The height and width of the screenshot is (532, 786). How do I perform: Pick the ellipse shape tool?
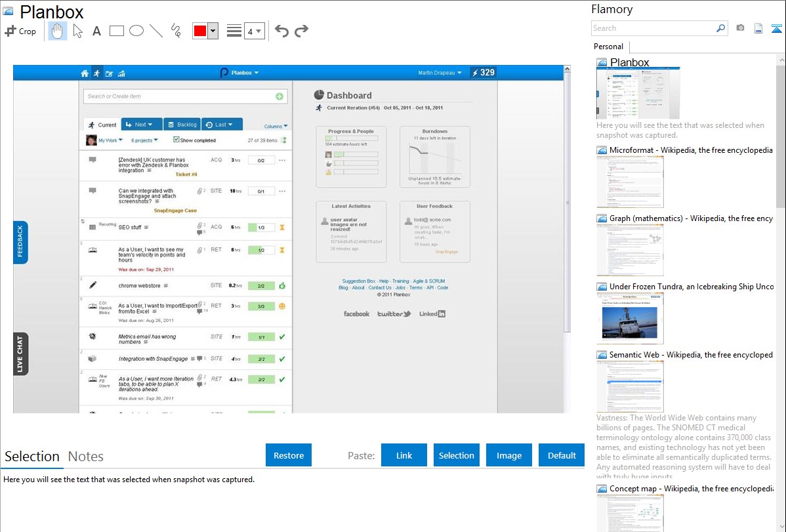136,31
